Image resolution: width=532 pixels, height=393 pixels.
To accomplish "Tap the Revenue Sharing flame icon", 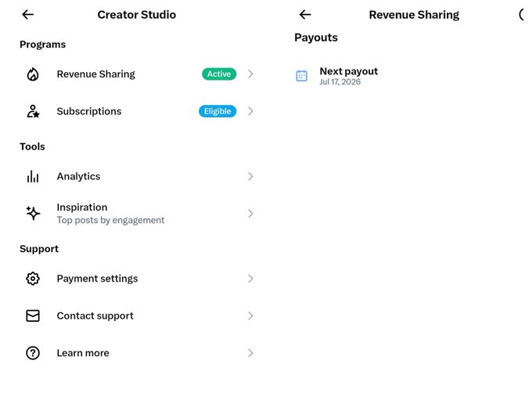I will click(x=33, y=74).
